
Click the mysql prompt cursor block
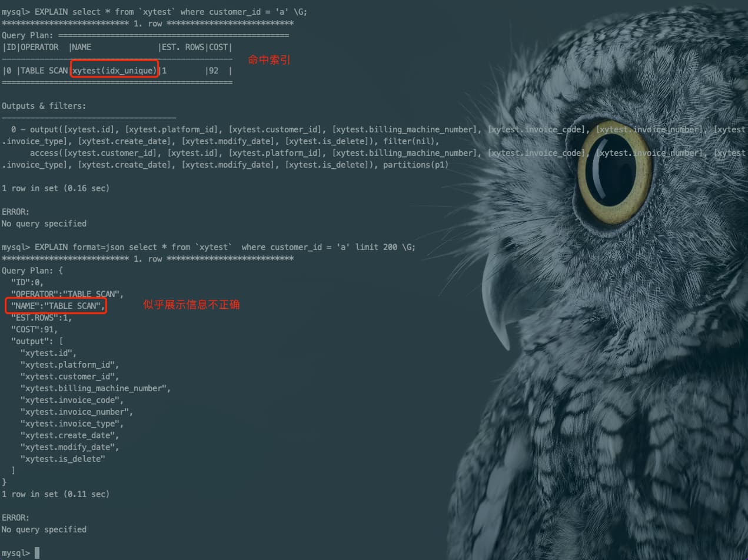[x=37, y=553]
